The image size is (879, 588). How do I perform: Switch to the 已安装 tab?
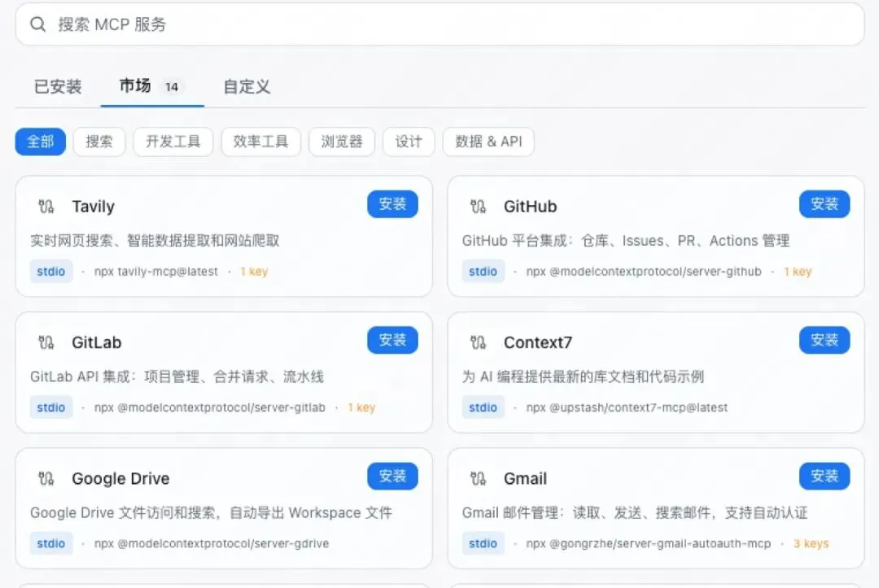coord(58,86)
